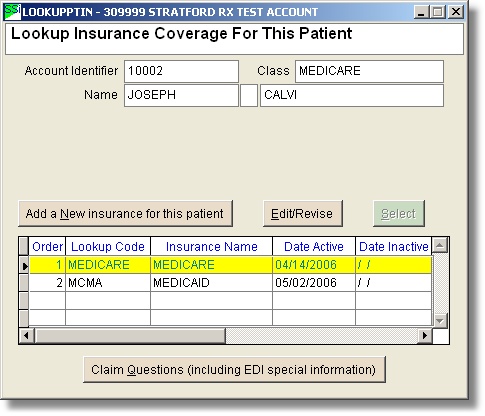Click the 04/14/2006 date active cell
485x416 pixels.
point(314,265)
